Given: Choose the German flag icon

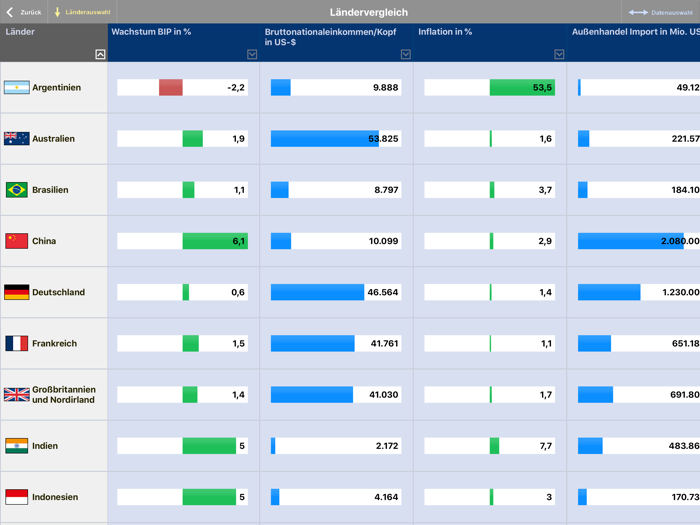Looking at the screenshot, I should tap(17, 292).
